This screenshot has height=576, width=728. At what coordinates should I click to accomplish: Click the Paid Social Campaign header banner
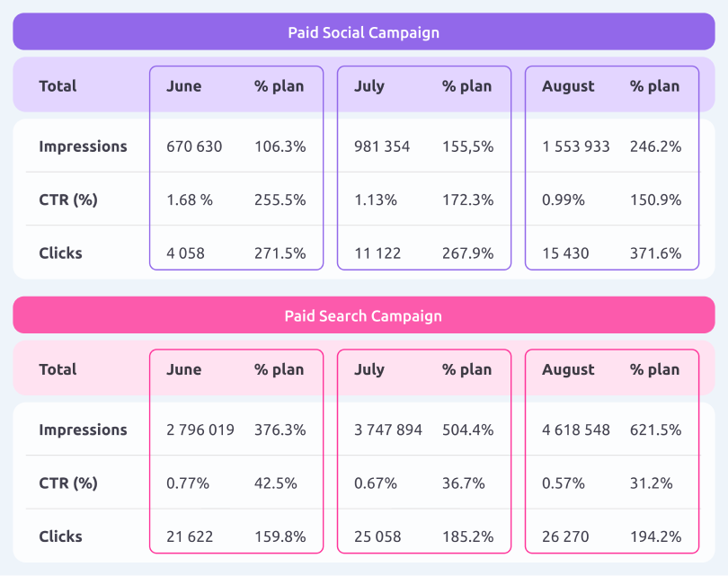(x=363, y=32)
